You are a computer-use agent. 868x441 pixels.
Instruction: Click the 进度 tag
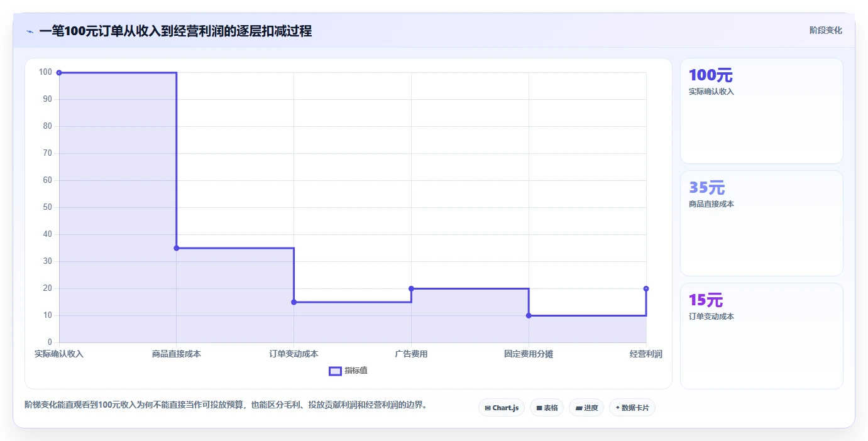click(586, 408)
